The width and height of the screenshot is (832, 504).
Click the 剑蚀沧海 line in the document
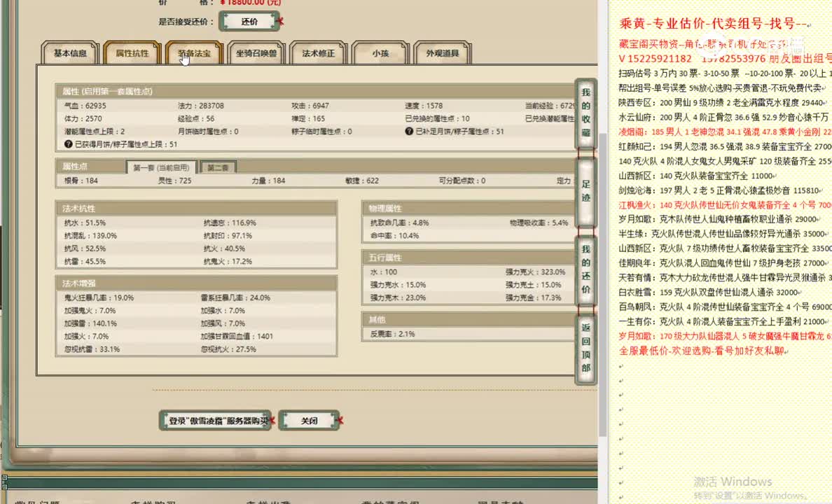(x=720, y=190)
